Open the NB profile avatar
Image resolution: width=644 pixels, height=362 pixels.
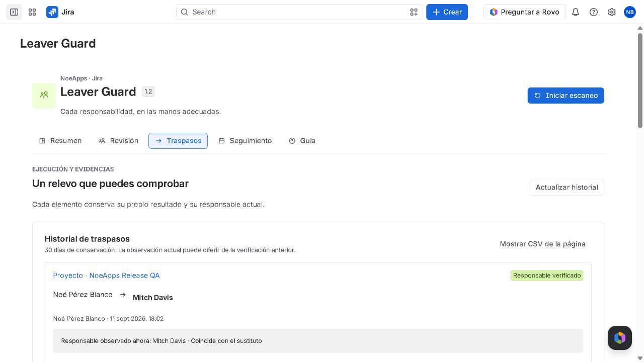coord(630,12)
